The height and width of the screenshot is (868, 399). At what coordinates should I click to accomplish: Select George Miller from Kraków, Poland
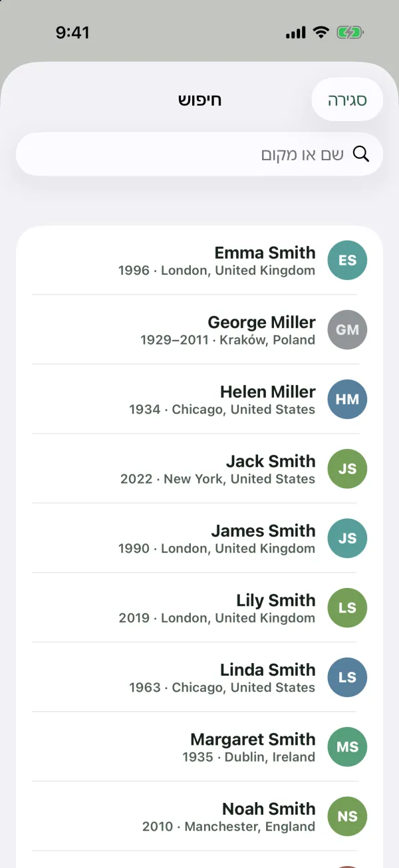click(199, 330)
